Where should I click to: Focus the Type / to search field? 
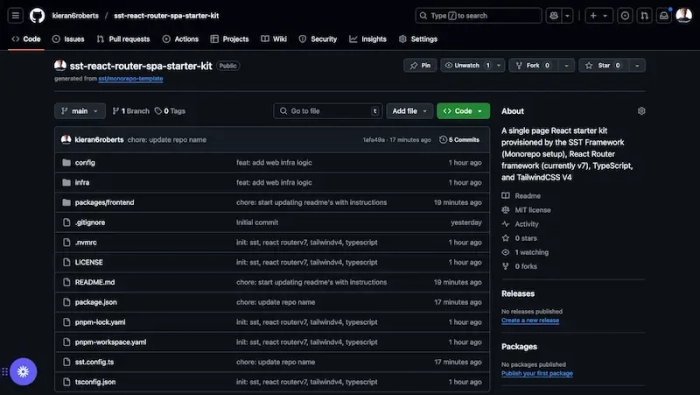coord(478,16)
